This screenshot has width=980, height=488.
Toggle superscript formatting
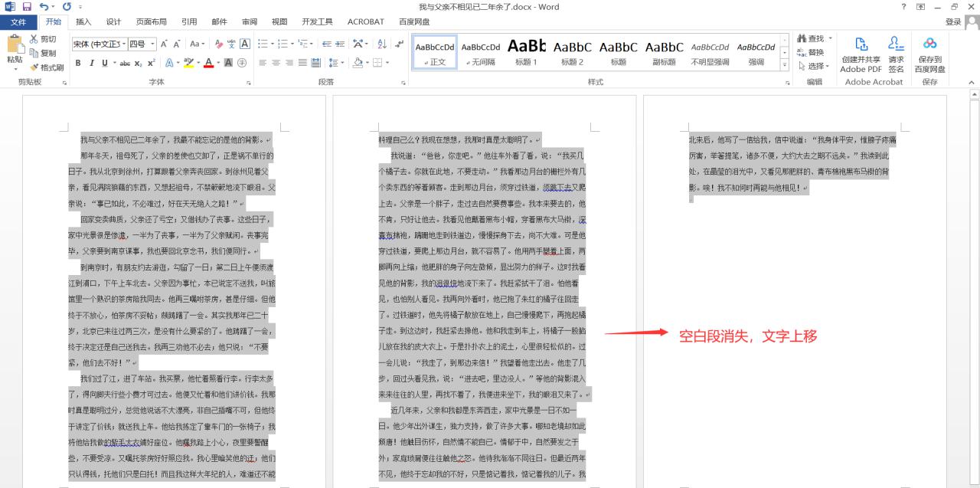(151, 63)
